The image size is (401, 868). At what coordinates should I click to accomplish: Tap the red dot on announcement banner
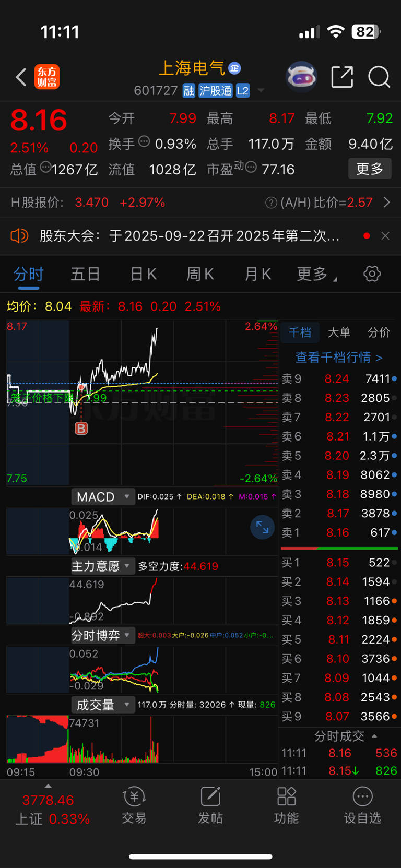[x=367, y=236]
